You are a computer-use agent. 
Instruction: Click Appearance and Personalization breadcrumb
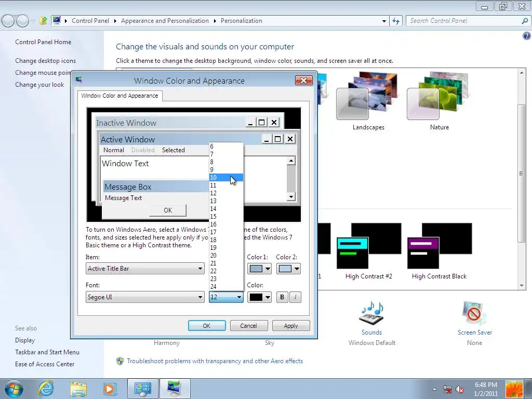(x=165, y=21)
